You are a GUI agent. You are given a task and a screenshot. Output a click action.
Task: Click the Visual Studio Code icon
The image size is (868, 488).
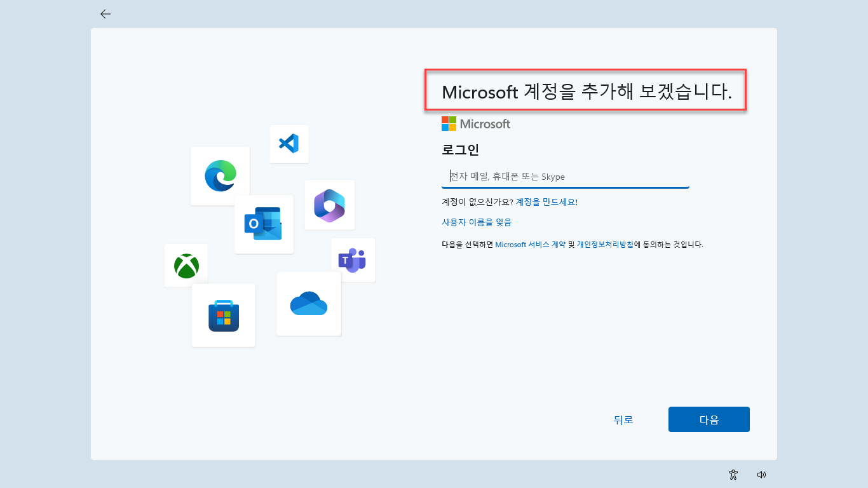(x=288, y=144)
